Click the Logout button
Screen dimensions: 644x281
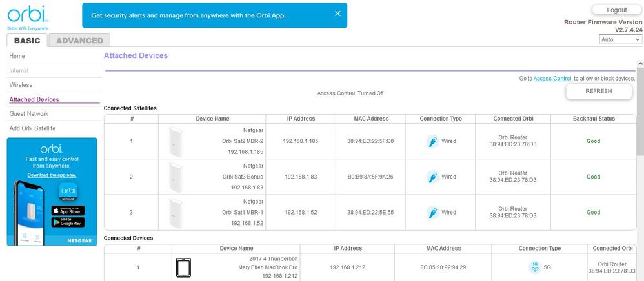click(616, 10)
